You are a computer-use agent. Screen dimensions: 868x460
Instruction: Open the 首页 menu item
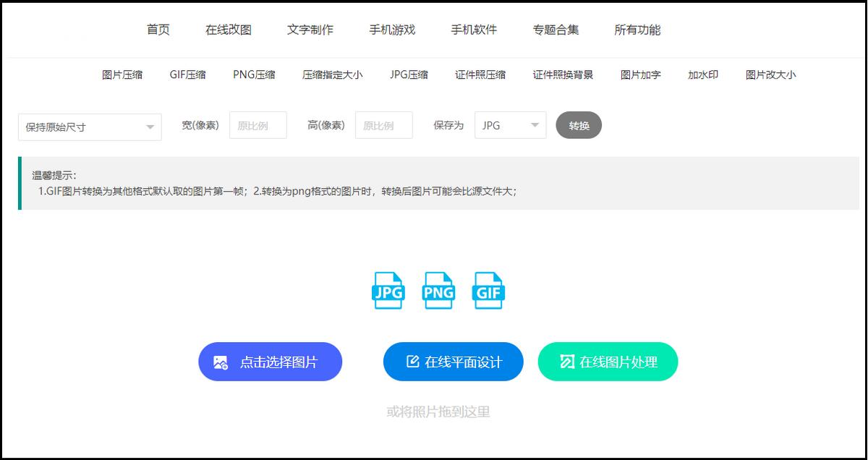click(x=157, y=30)
